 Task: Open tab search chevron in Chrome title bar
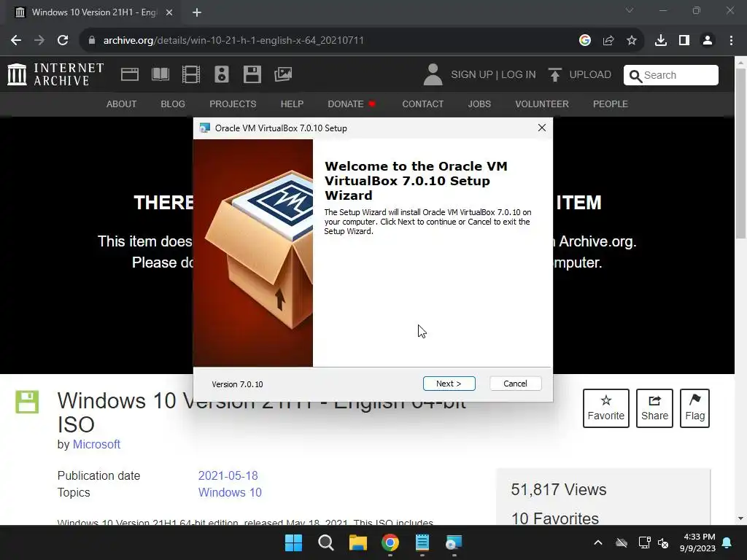630,10
